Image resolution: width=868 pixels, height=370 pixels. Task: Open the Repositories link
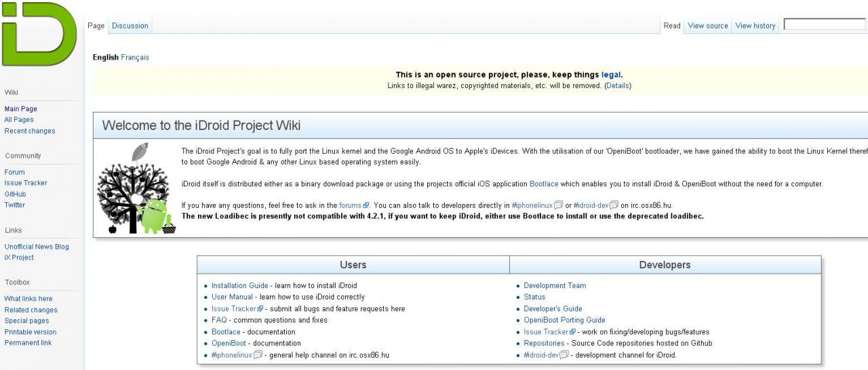pyautogui.click(x=544, y=344)
